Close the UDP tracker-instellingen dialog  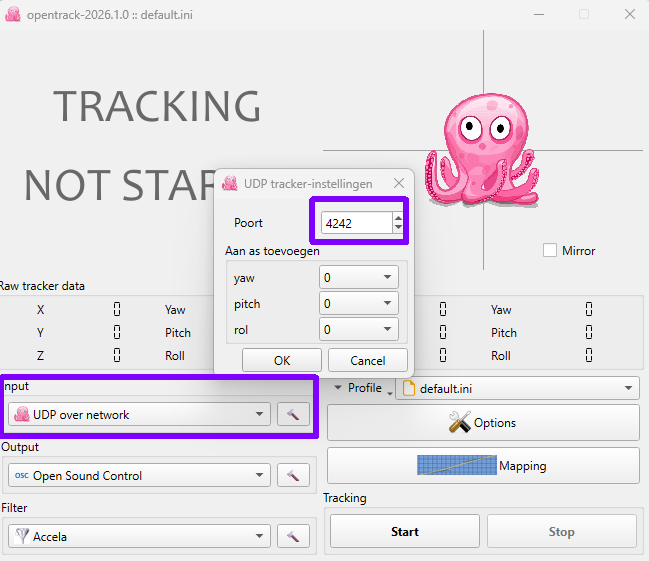399,183
